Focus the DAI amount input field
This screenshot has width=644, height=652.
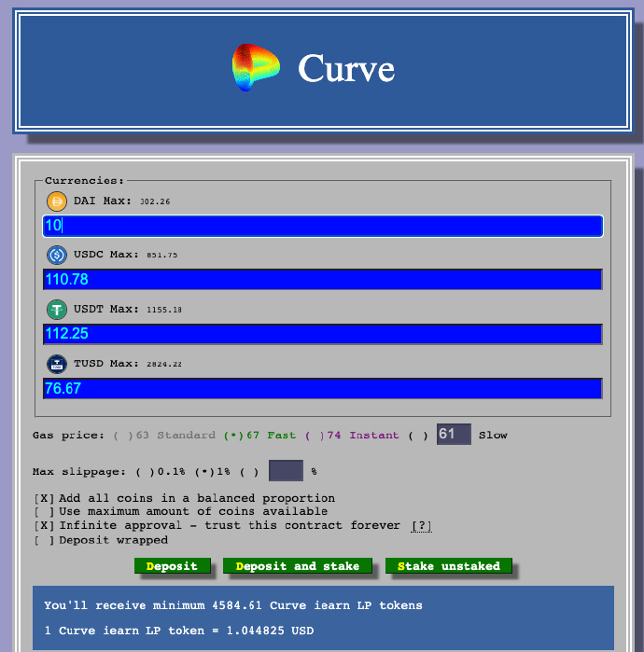[x=323, y=227]
